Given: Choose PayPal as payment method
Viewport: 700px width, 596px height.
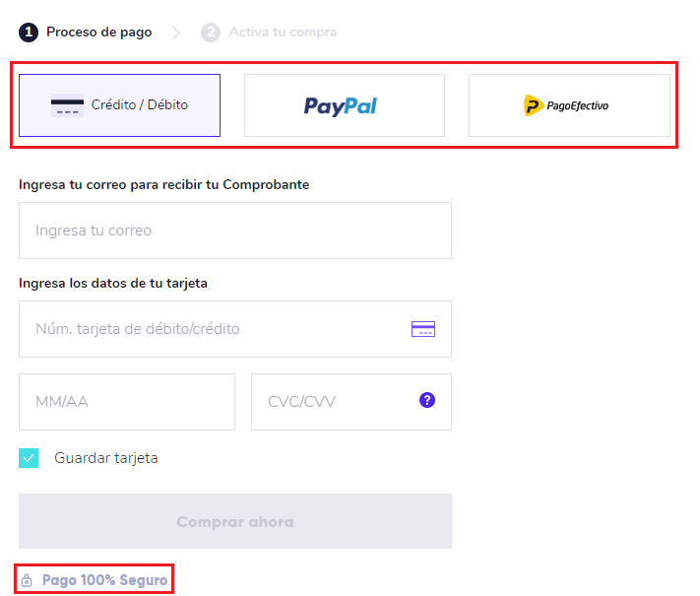Looking at the screenshot, I should pos(345,105).
